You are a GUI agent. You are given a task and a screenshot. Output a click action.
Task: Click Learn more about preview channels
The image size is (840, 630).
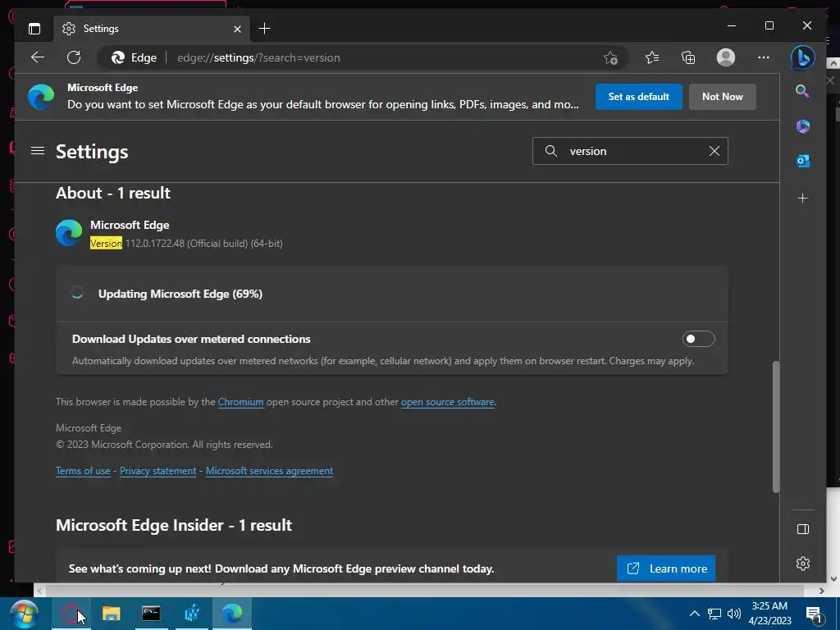pos(666,568)
